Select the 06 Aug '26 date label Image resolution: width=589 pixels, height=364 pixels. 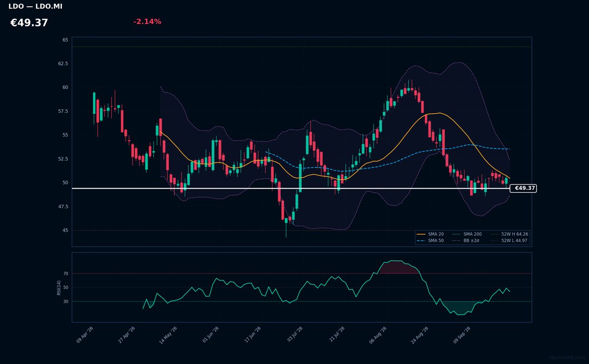tap(377, 335)
